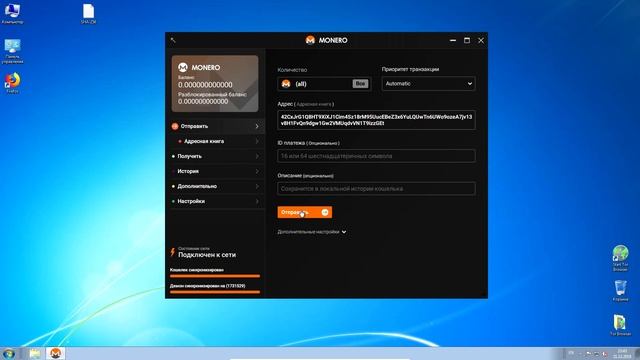Open the Компьютер desktop icon
Image resolution: width=640 pixels, height=360 pixels.
click(x=12, y=13)
